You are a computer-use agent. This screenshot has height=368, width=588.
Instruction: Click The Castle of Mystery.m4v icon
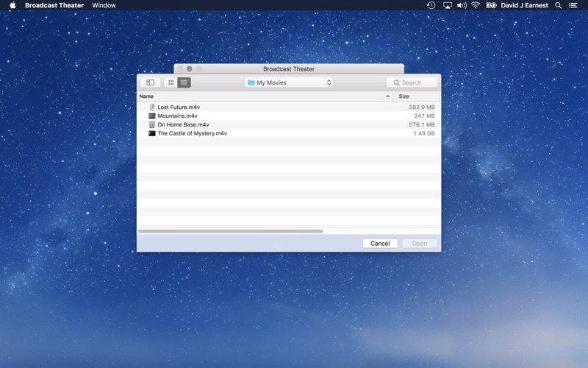point(152,133)
